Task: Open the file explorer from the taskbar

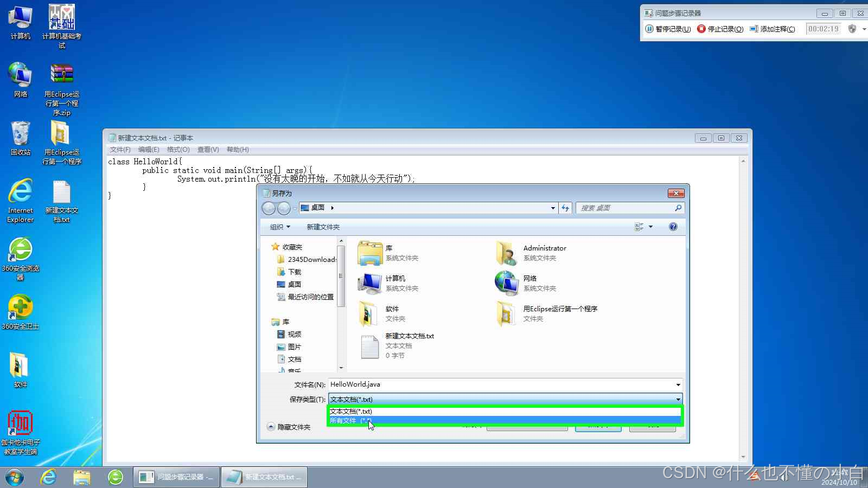Action: [82, 477]
